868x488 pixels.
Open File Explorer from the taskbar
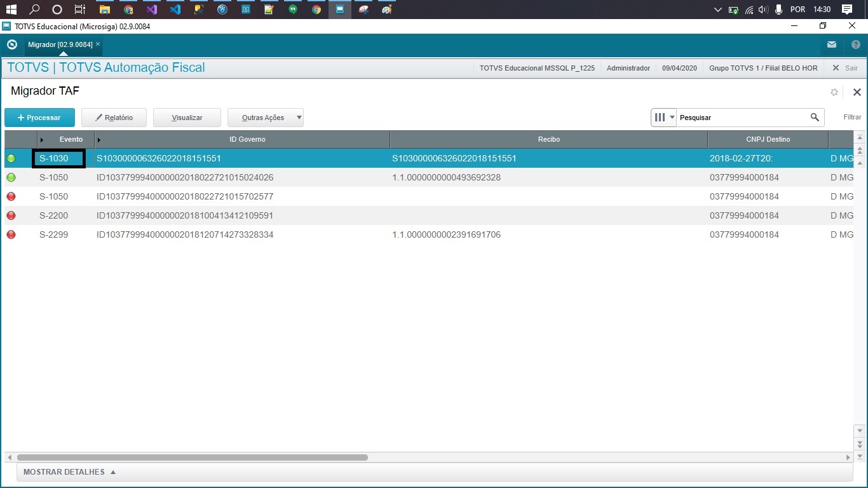[104, 10]
